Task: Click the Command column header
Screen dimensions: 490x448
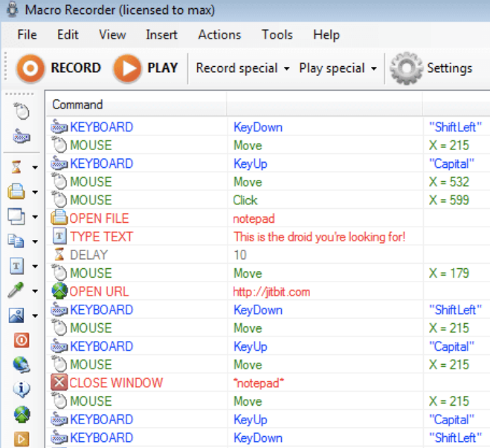Action: [x=136, y=104]
